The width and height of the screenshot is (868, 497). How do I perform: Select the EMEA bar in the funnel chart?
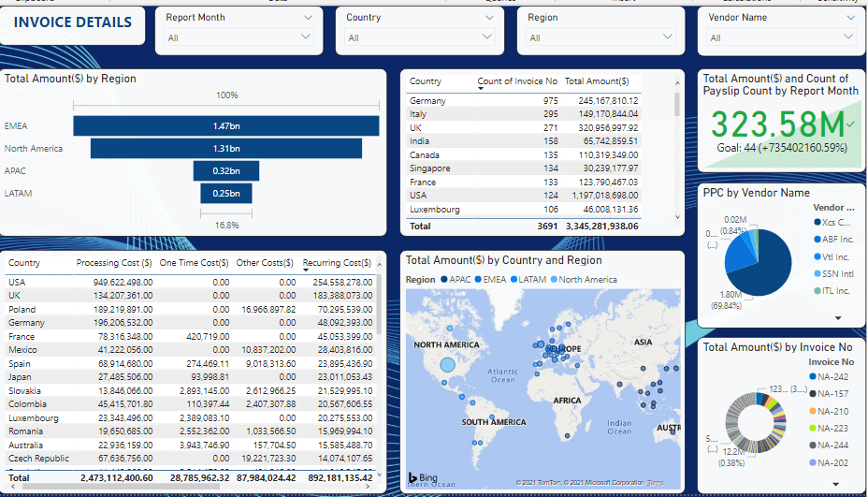point(225,125)
